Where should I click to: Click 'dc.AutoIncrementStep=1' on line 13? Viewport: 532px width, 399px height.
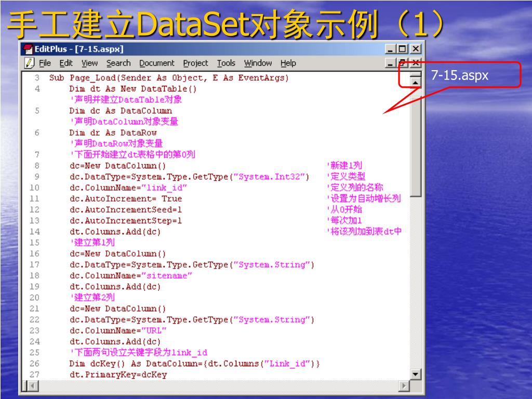click(126, 220)
